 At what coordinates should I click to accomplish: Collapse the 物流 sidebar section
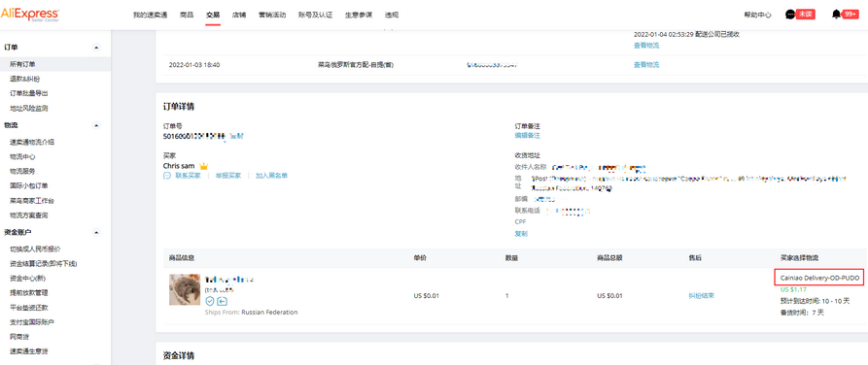click(x=96, y=125)
